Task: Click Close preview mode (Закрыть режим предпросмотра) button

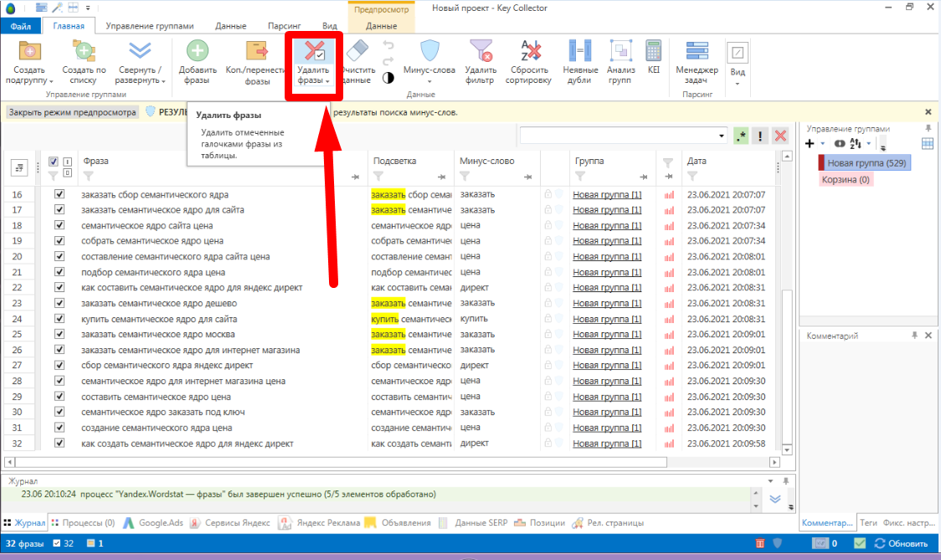Action: (x=72, y=111)
